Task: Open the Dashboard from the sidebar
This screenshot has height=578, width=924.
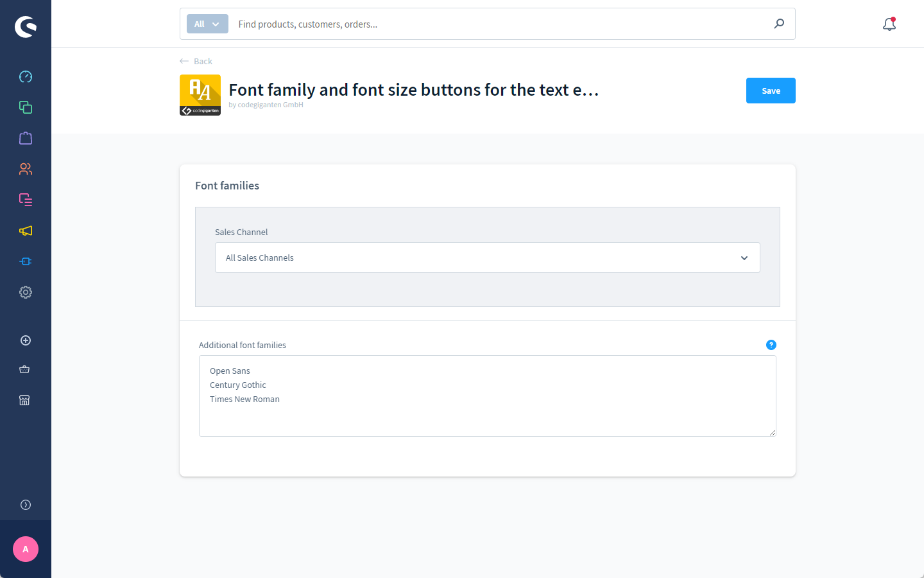Action: (26, 76)
